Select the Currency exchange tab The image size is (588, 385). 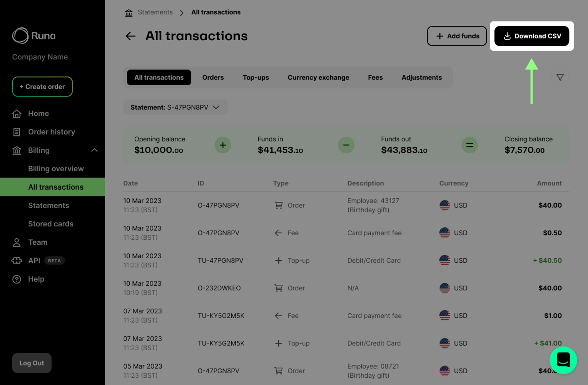click(x=318, y=77)
